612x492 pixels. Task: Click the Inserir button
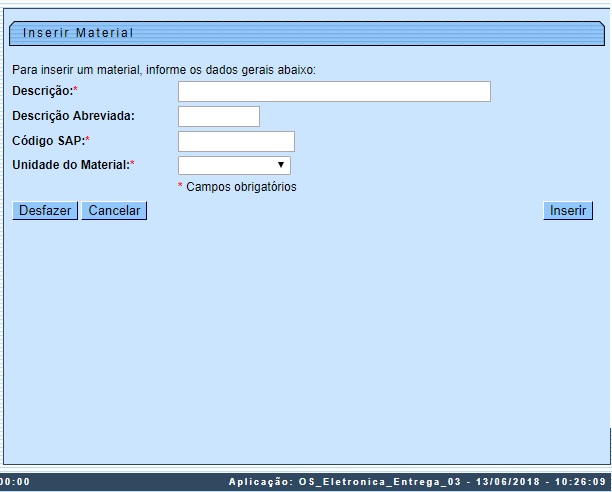coord(568,211)
